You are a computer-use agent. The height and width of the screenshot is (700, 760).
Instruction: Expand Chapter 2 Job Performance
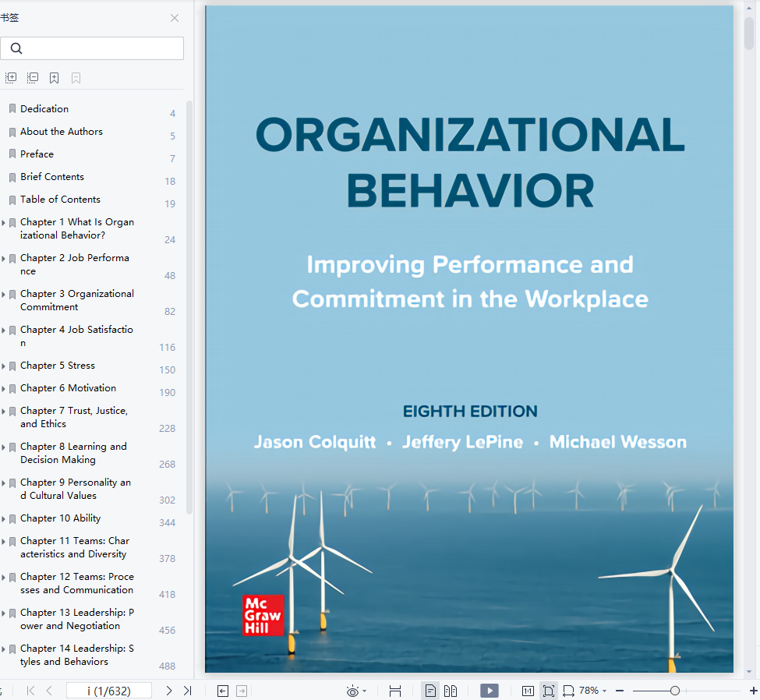[3, 258]
